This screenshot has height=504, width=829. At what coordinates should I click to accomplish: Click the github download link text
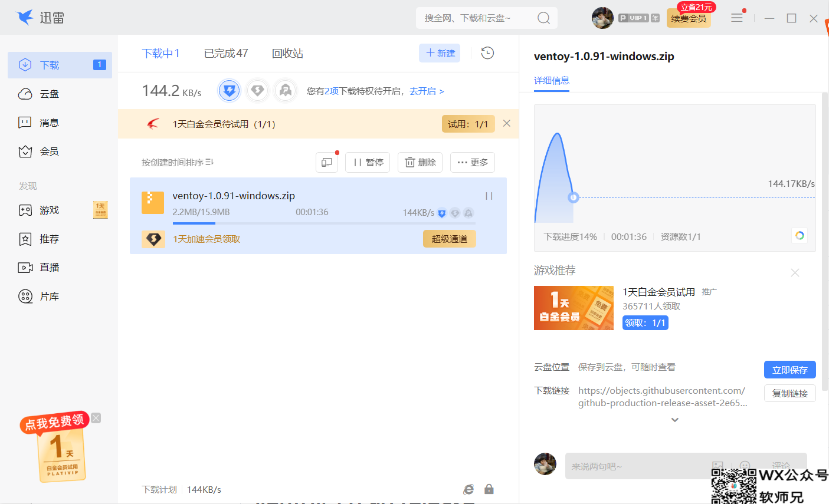[663, 397]
